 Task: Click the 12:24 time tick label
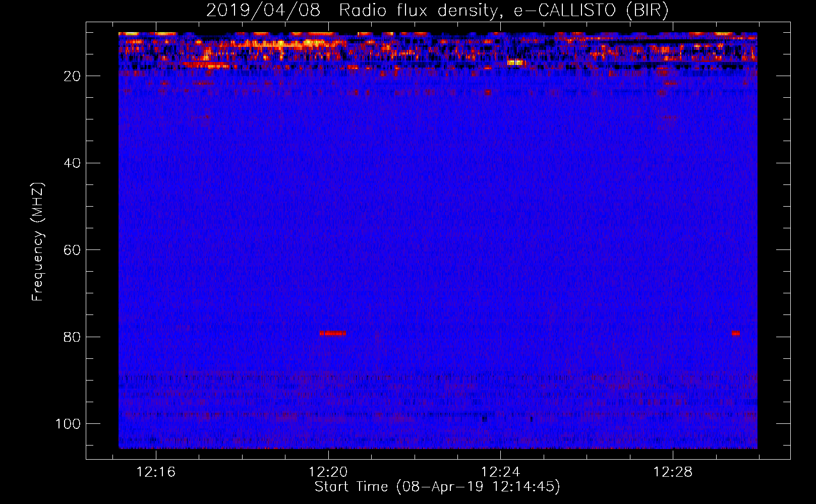pos(501,472)
